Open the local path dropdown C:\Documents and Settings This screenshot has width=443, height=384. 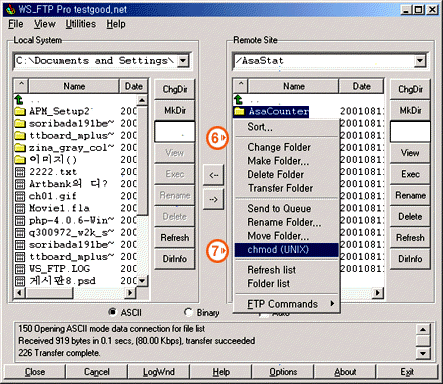tap(183, 61)
